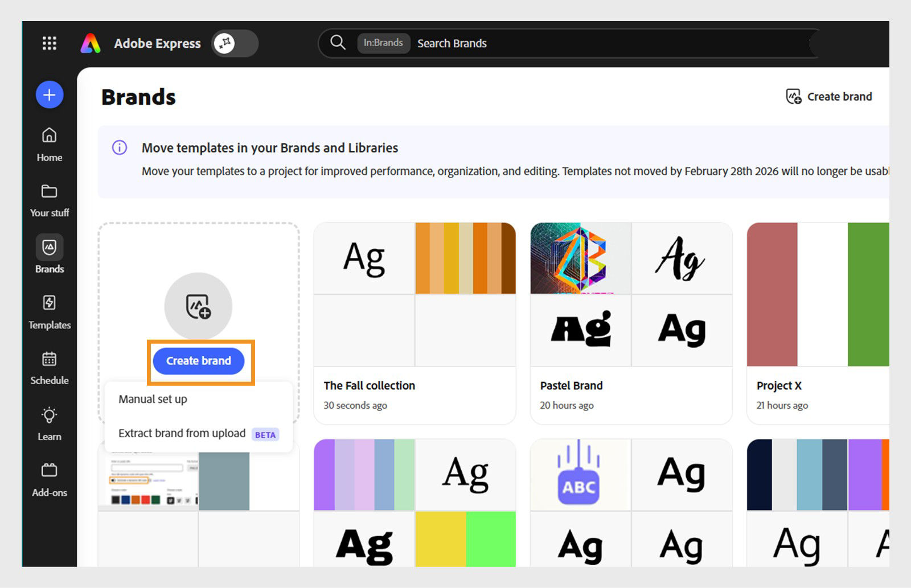Open Your stuff from the sidebar
The image size is (911, 588).
point(49,199)
